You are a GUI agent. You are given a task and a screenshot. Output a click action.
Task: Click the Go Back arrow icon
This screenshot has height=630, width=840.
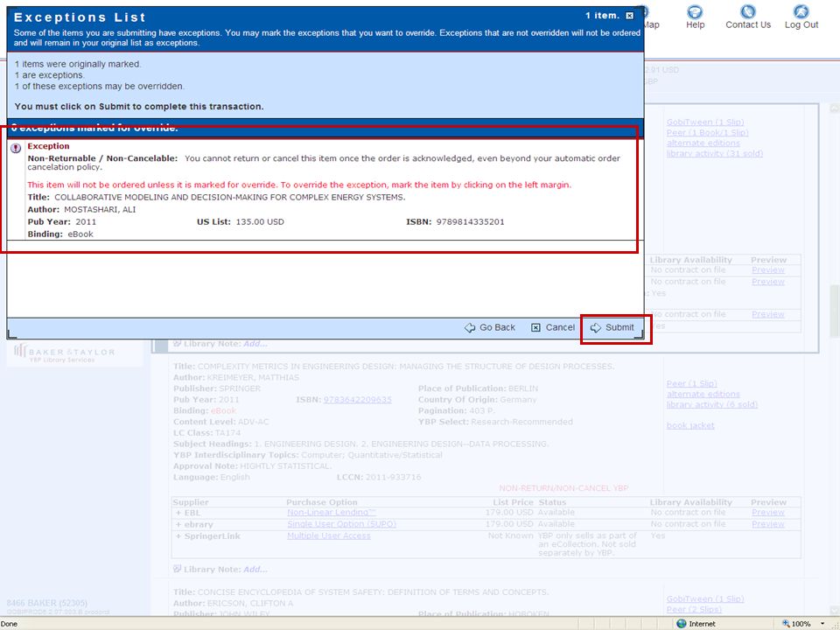pos(470,327)
